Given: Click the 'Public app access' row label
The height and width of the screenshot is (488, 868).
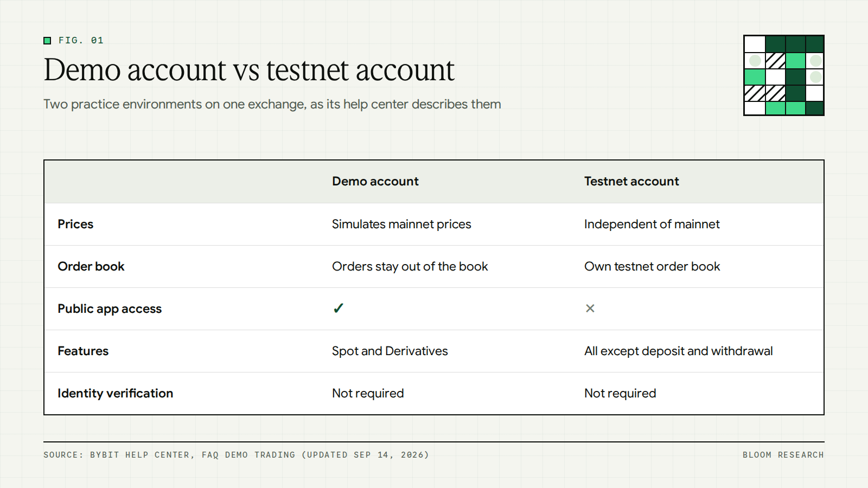Looking at the screenshot, I should click(110, 309).
